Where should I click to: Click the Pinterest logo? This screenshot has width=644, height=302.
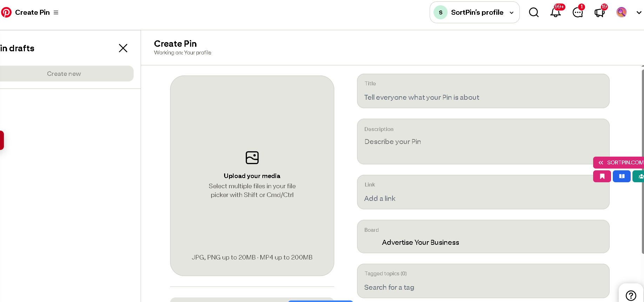pos(6,12)
